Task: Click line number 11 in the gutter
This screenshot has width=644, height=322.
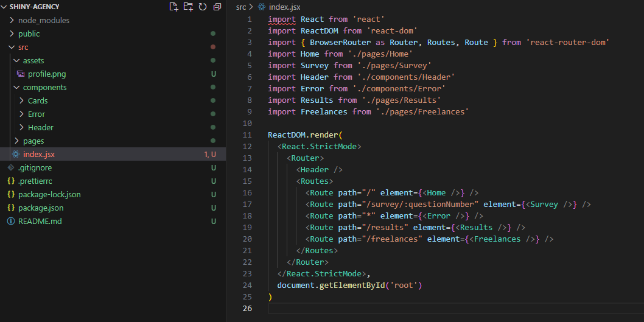Action: 247,135
